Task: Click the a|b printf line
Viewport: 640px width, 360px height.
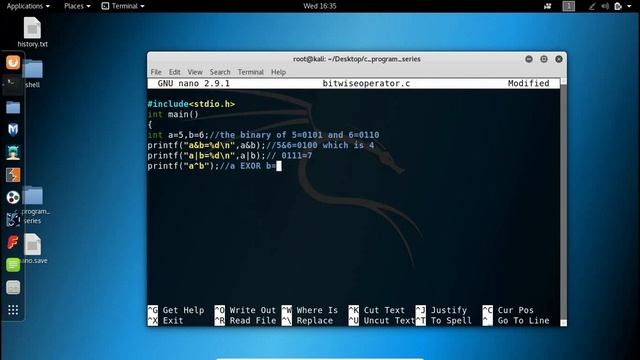Action: click(x=229, y=156)
